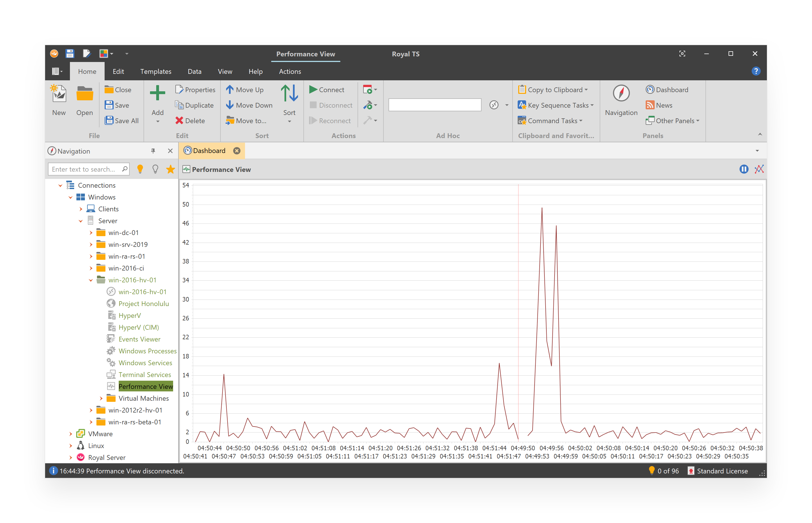Pause the Performance View chart
This screenshot has height=523, width=812.
coord(744,169)
